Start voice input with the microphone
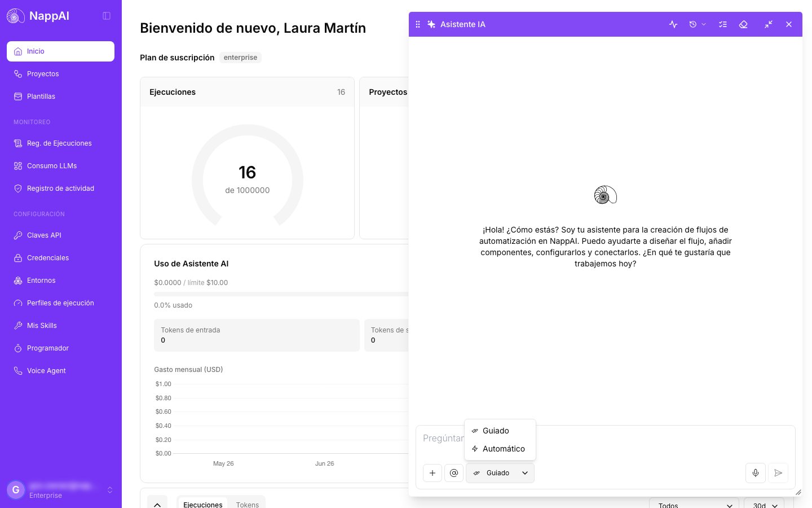Screen dimensions: 812x508 click(756, 473)
